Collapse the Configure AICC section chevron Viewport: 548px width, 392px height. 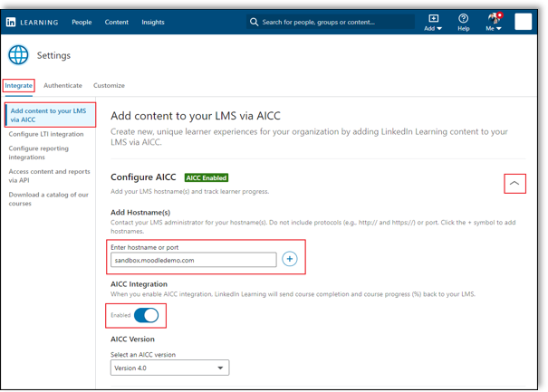pyautogui.click(x=514, y=184)
